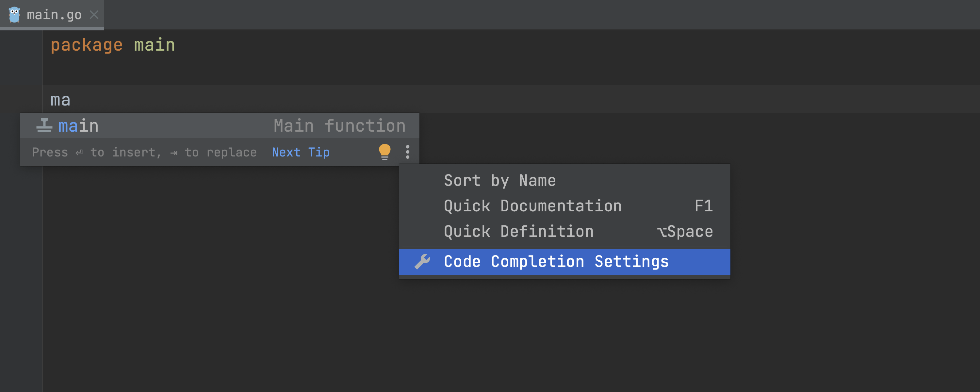
Task: Open the Next Tip link
Action: [301, 152]
